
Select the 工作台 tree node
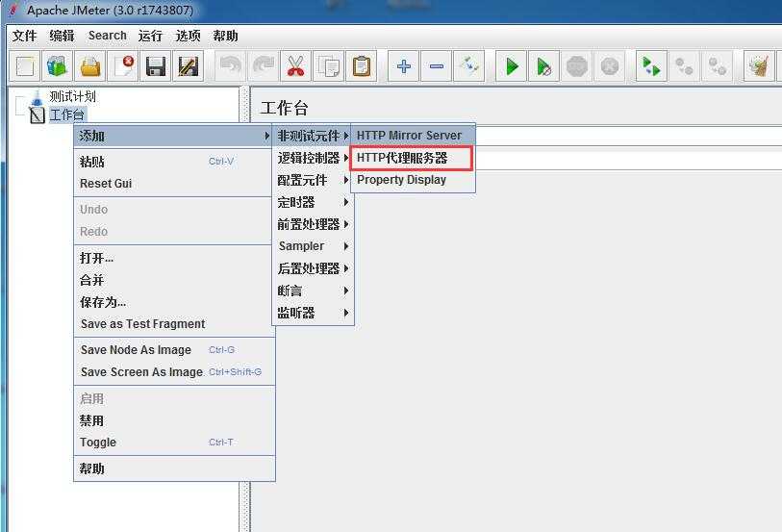[x=67, y=115]
